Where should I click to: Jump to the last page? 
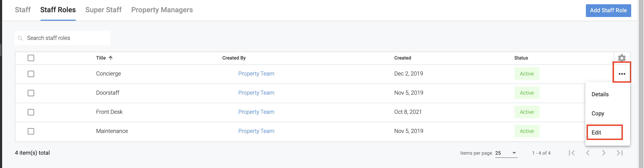pyautogui.click(x=620, y=153)
